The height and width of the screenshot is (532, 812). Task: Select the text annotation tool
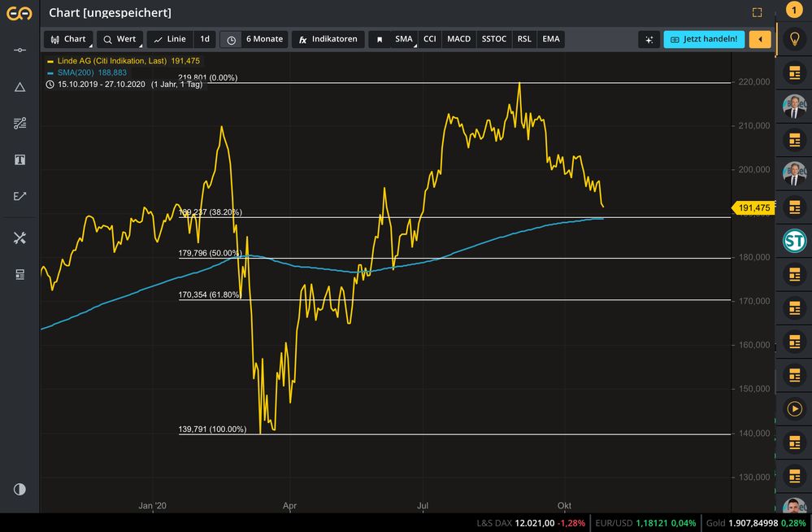pos(20,159)
